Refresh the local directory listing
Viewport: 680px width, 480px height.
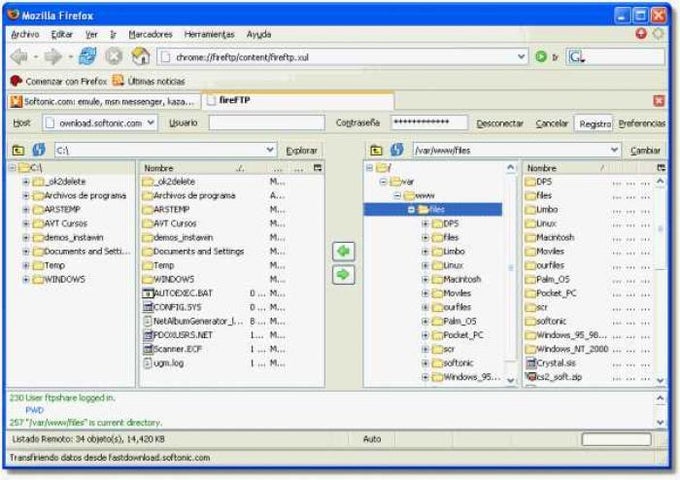click(x=39, y=150)
